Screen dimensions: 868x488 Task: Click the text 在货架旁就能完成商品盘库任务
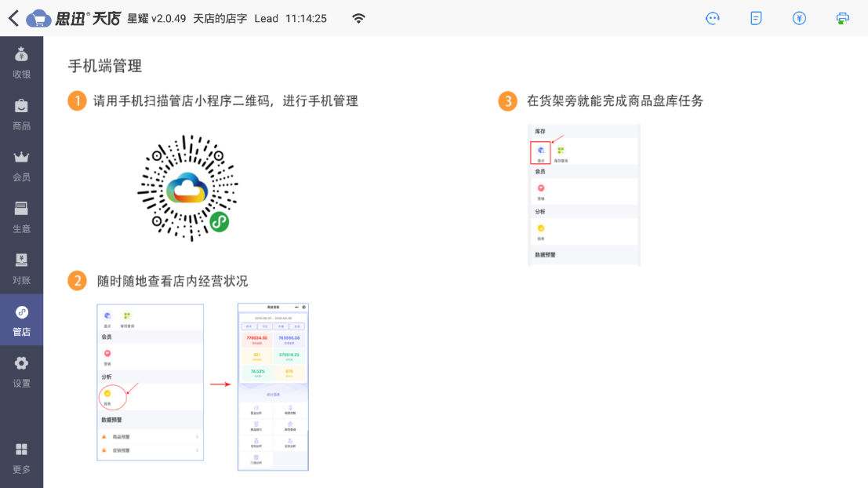point(615,100)
